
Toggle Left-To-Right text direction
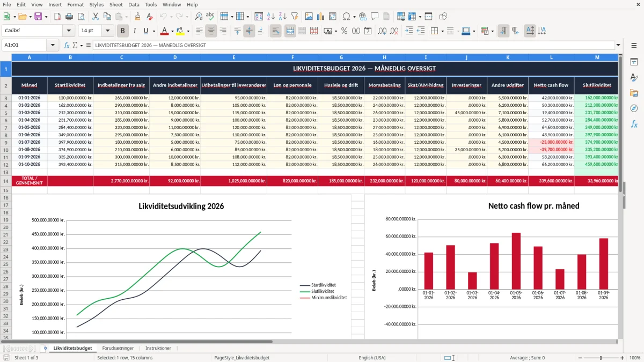(503, 31)
